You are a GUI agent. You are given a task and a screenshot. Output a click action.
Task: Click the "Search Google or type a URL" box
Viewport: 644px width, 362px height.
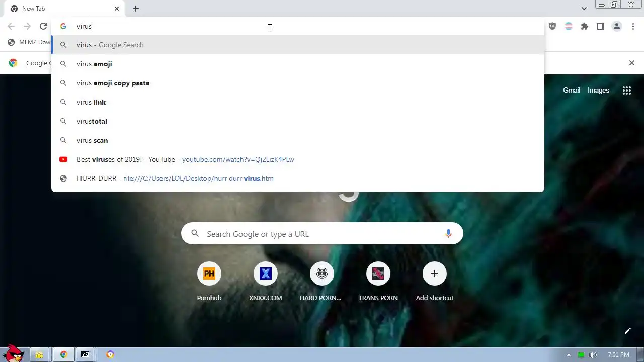[322, 234]
